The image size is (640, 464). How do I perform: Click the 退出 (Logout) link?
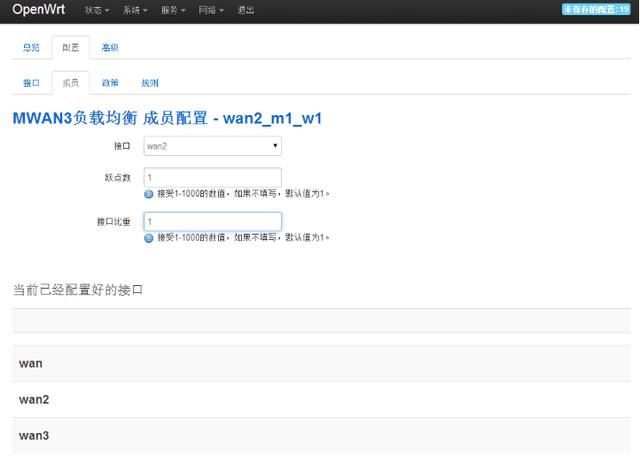tap(246, 10)
